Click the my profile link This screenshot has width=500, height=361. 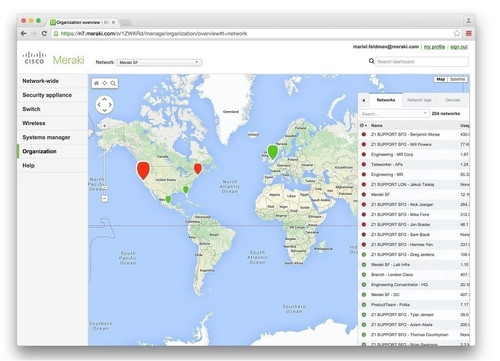point(434,47)
